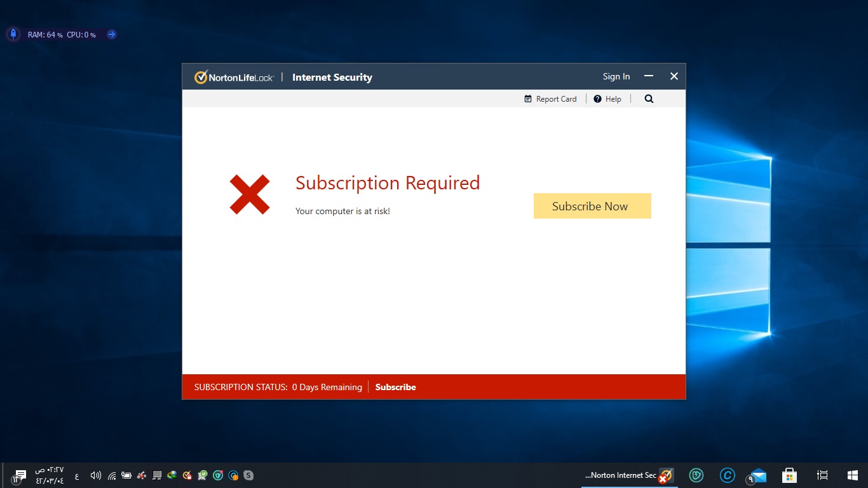Minimize the Norton window
This screenshot has width=868, height=488.
[649, 76]
